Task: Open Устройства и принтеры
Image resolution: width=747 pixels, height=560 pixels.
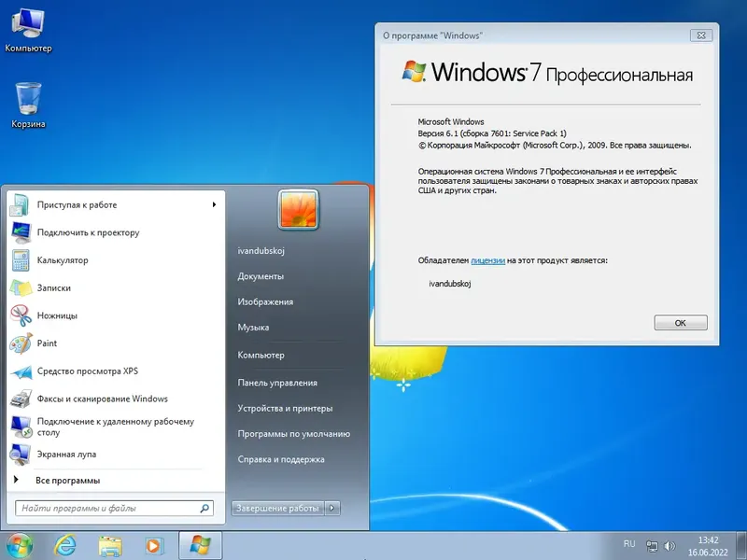Action: 285,409
